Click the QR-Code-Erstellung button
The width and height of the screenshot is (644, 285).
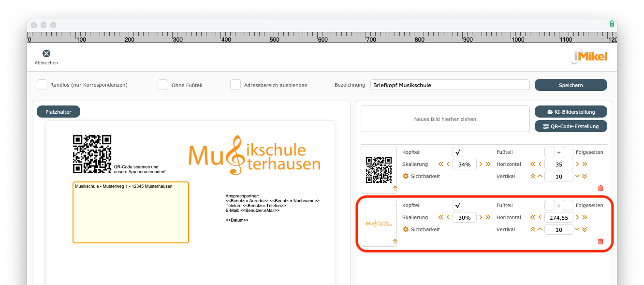(571, 126)
